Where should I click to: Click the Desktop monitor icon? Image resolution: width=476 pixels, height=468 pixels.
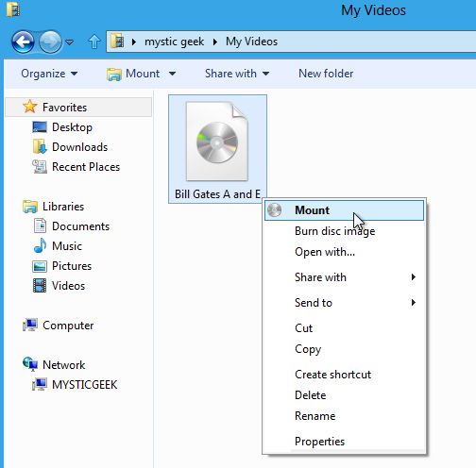40,127
